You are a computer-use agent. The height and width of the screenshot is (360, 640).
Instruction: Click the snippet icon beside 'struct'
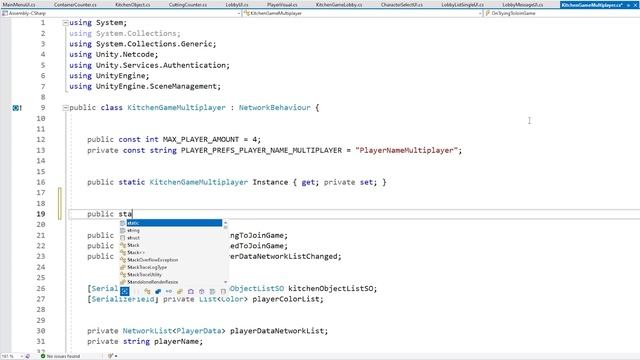pos(122,238)
